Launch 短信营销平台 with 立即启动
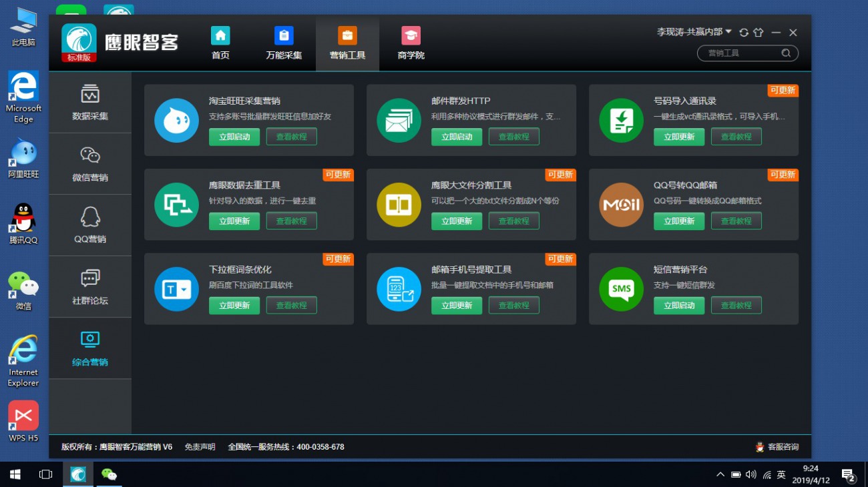The image size is (868, 487). coord(679,306)
